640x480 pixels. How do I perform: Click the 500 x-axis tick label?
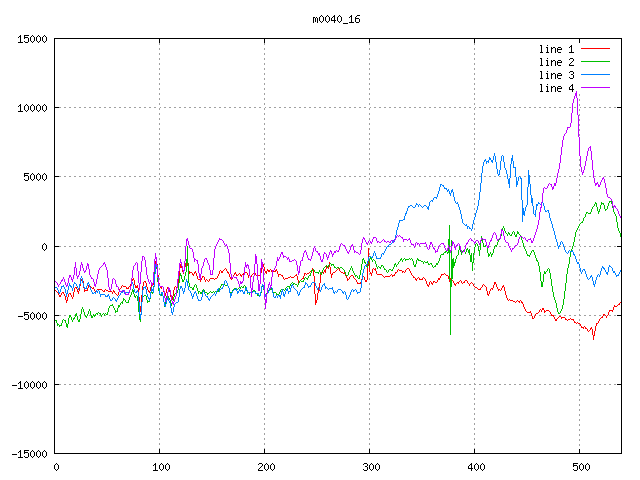[580, 467]
